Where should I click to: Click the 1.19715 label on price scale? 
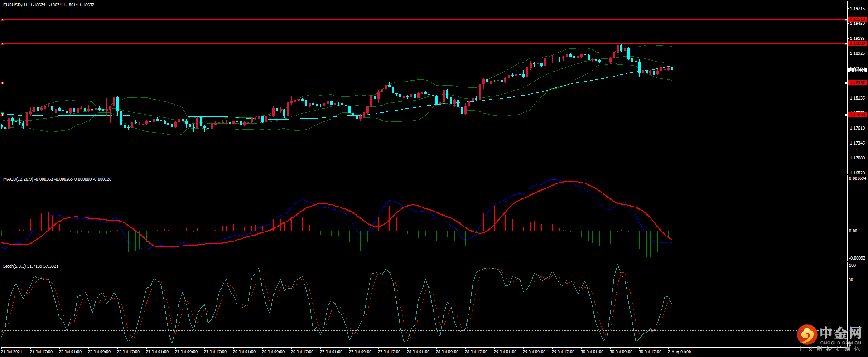[857, 9]
